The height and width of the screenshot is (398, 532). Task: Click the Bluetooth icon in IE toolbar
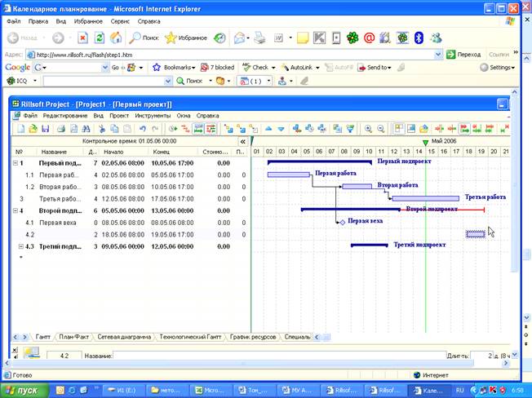419,38
